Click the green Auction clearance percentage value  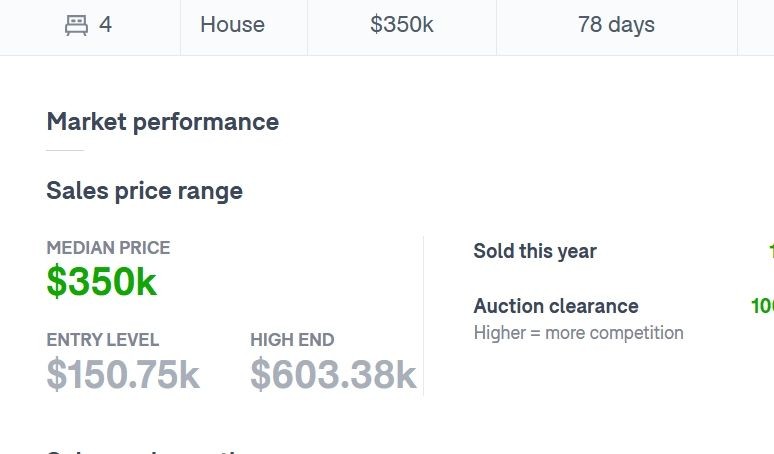click(x=762, y=306)
